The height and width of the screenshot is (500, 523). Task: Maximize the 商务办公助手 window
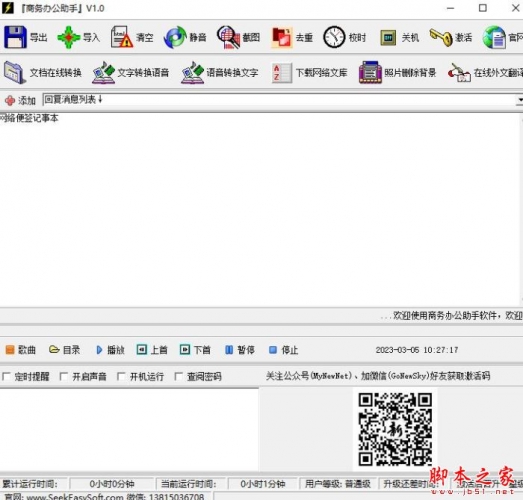(483, 8)
